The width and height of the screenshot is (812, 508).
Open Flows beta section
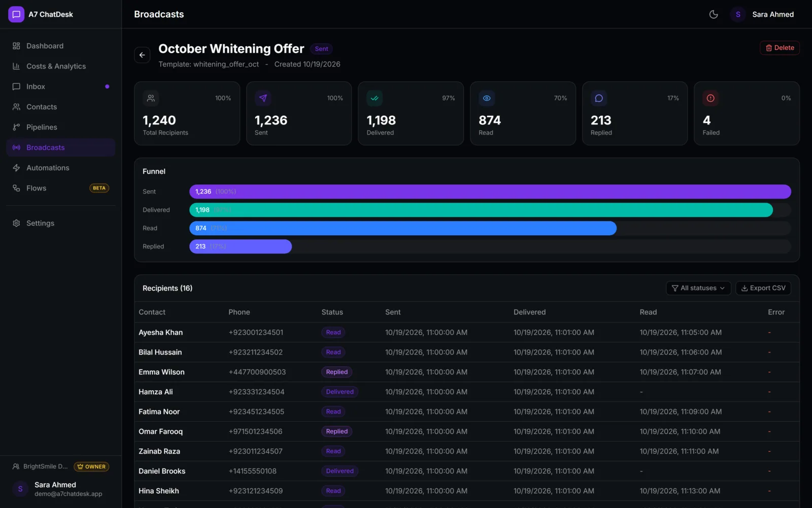(x=61, y=188)
